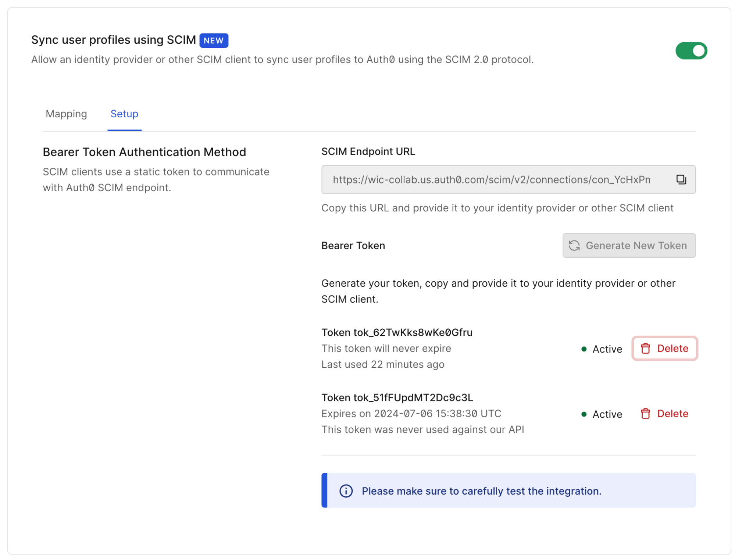Click the Generate New Token button
The height and width of the screenshot is (560, 735).
629,246
